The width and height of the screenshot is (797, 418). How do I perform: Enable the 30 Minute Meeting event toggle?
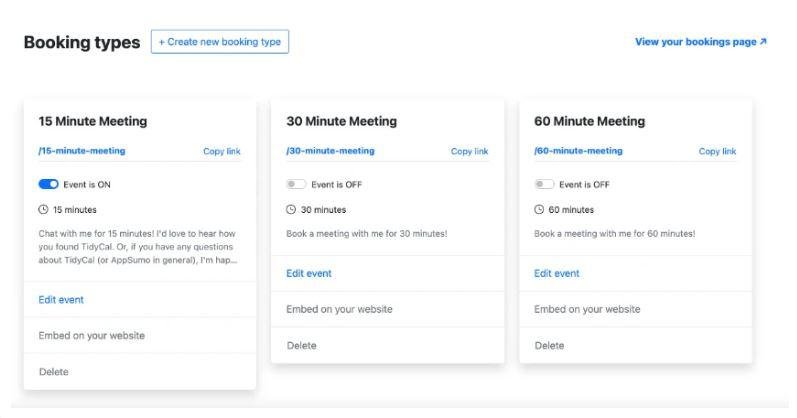[x=296, y=184]
